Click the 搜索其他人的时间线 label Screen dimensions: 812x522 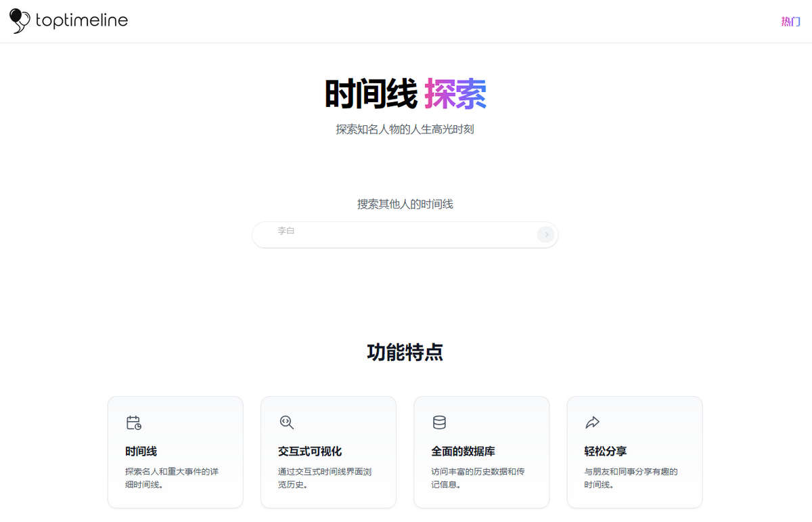pos(405,204)
